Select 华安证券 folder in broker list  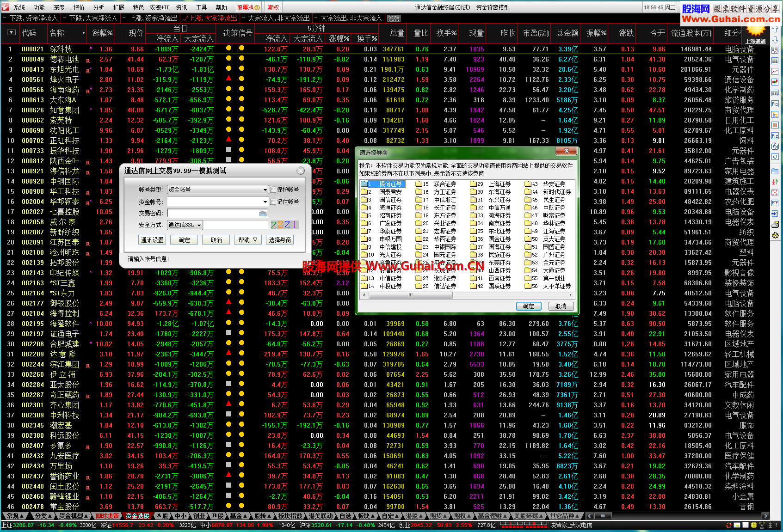[x=546, y=184]
